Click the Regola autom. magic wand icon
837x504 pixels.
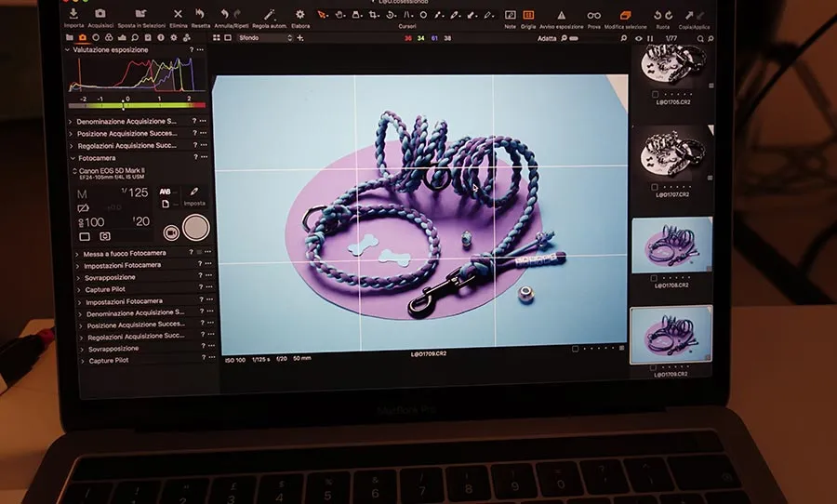coord(270,15)
